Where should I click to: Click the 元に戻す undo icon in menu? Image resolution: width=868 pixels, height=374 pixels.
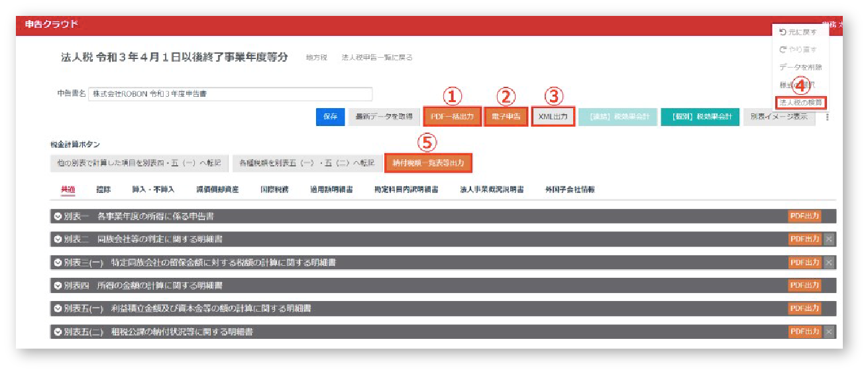[783, 32]
